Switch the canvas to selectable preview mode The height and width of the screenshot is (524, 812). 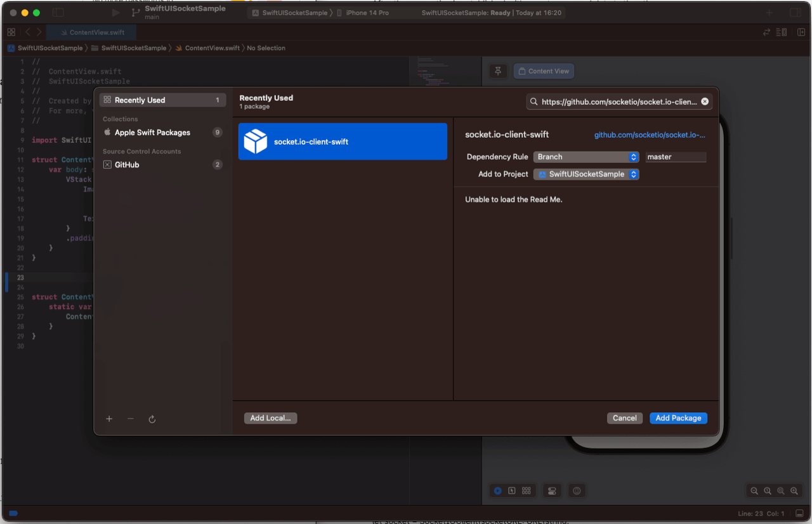[x=512, y=490]
